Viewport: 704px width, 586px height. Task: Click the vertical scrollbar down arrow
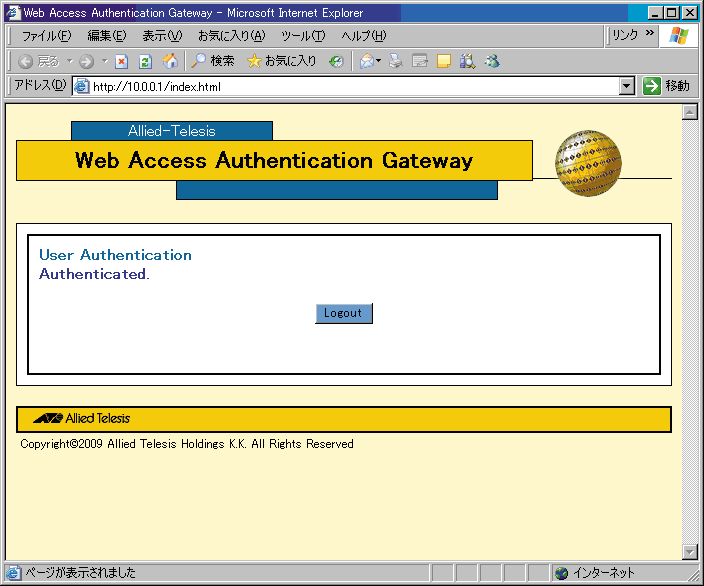(x=689, y=552)
